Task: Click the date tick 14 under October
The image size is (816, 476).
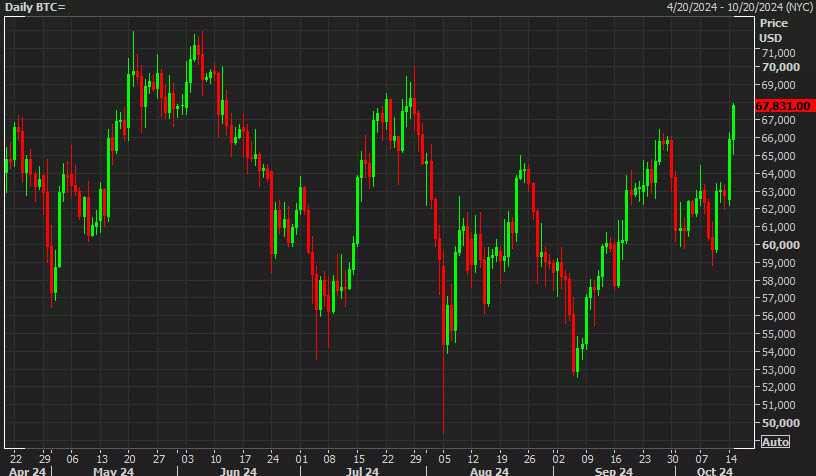Action: (731, 459)
